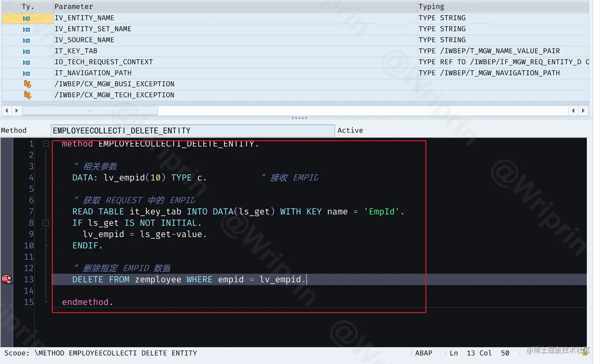The height and width of the screenshot is (364, 600).
Task: Place cursor on DATA lv_empid declaration line
Action: tap(139, 178)
